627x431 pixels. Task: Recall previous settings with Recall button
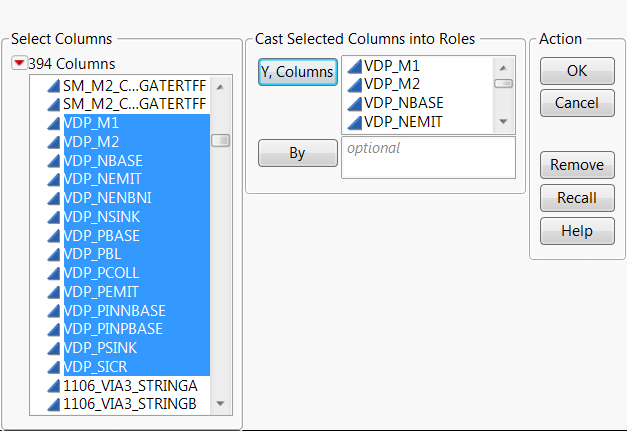[577, 198]
